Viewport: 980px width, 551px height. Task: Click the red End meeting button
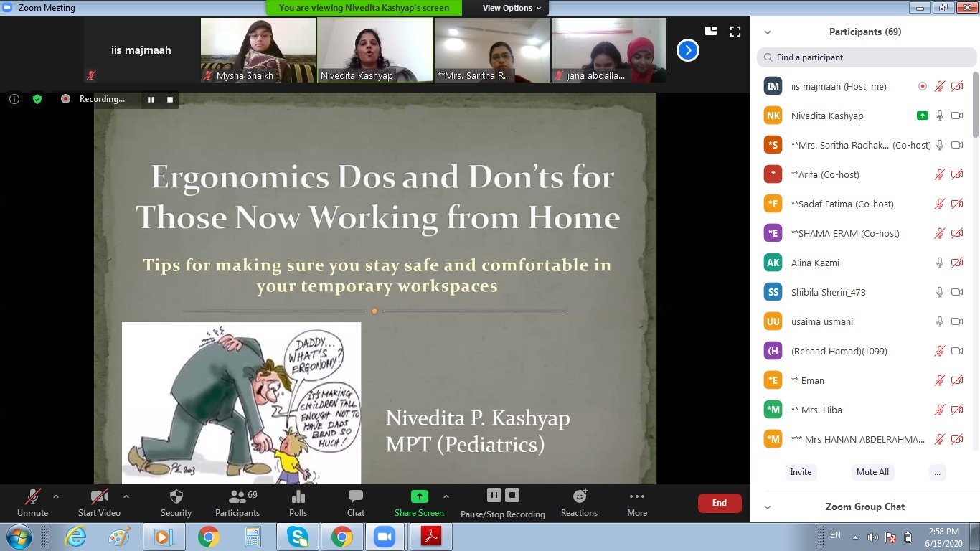coord(720,503)
